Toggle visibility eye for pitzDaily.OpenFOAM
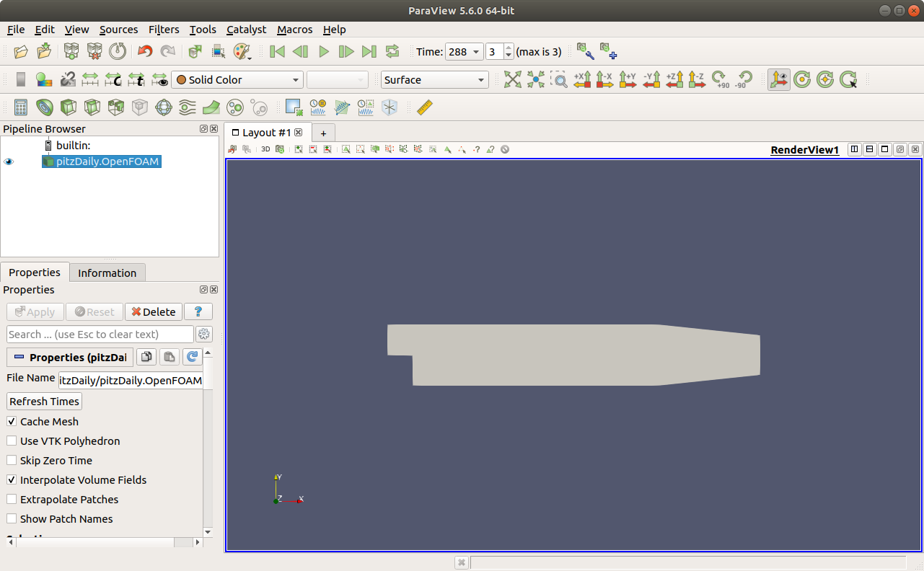 click(9, 162)
